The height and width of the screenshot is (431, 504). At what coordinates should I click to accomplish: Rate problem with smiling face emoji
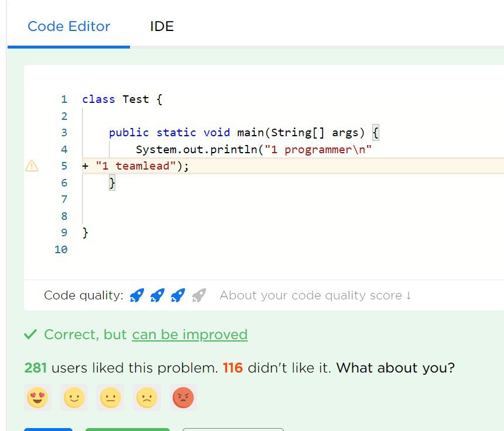pos(74,397)
